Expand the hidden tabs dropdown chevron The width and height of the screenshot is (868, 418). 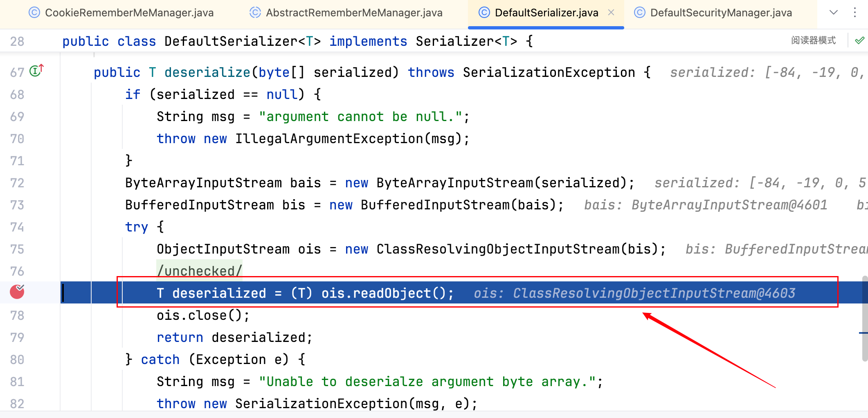833,13
